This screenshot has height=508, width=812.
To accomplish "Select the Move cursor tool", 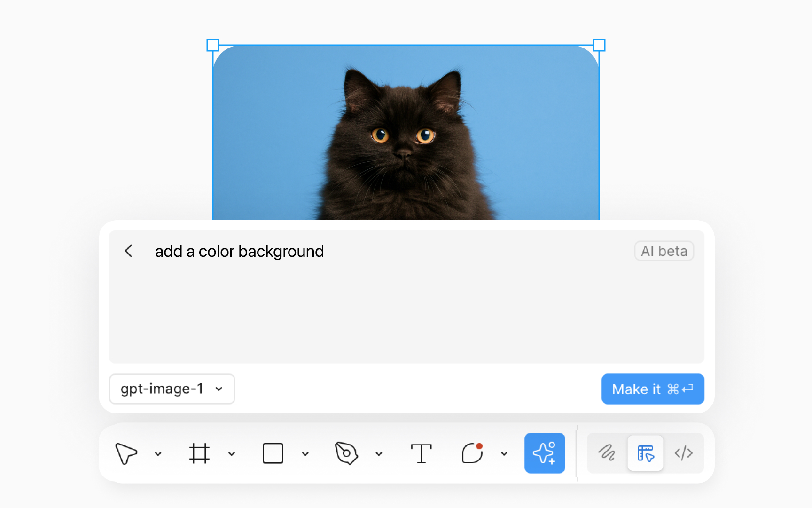I will pos(126,453).
